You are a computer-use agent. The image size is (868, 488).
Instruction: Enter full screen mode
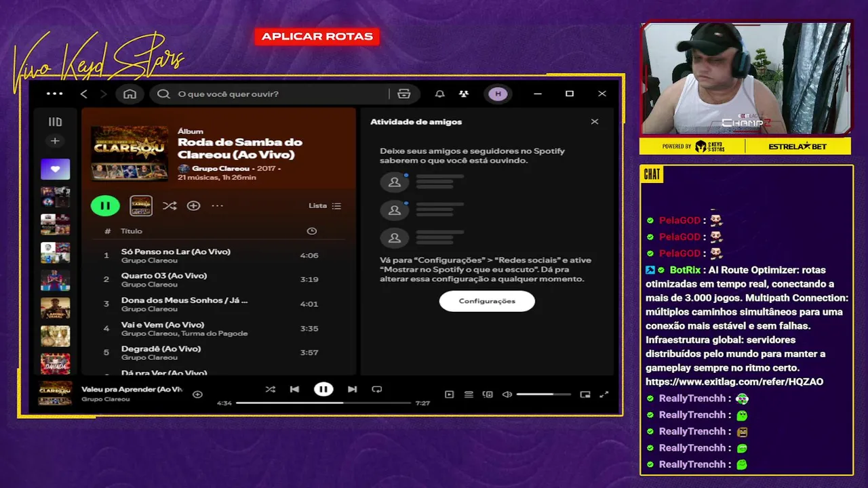[x=604, y=394]
